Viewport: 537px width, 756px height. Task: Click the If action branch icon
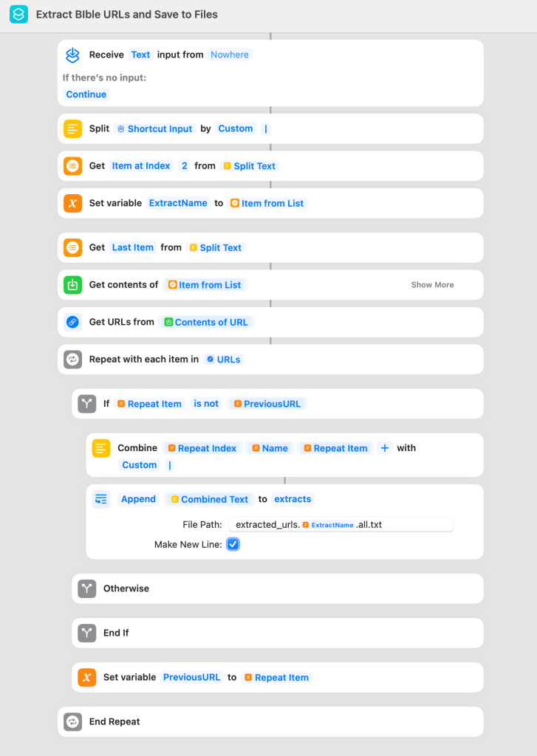pyautogui.click(x=87, y=404)
